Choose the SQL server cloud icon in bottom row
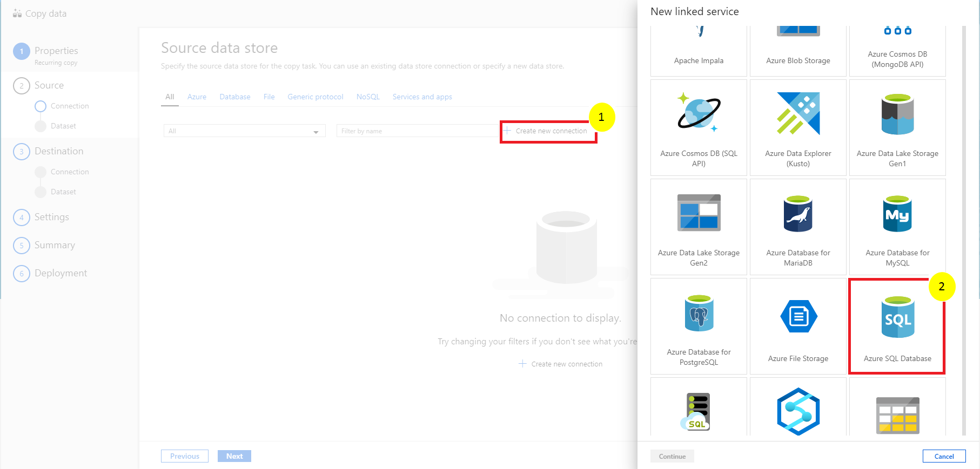The height and width of the screenshot is (469, 980). click(696, 412)
